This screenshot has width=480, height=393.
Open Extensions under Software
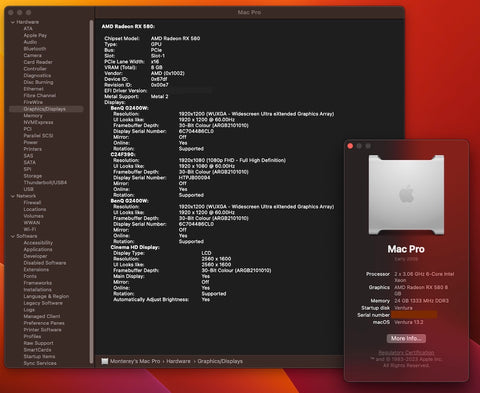(36, 270)
